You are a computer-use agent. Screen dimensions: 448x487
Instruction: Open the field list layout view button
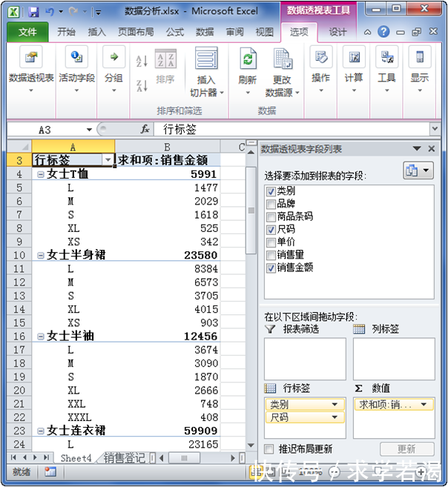418,170
